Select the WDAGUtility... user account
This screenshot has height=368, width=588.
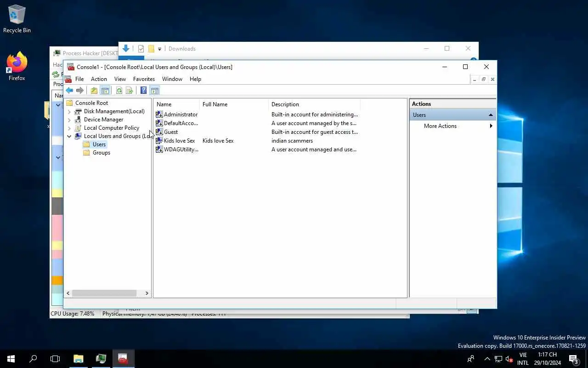click(181, 149)
